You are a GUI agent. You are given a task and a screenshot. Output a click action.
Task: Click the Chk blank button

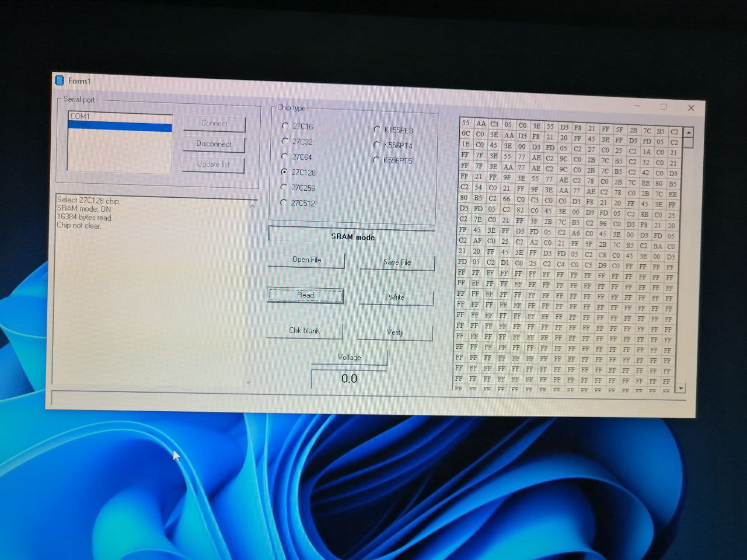click(304, 331)
